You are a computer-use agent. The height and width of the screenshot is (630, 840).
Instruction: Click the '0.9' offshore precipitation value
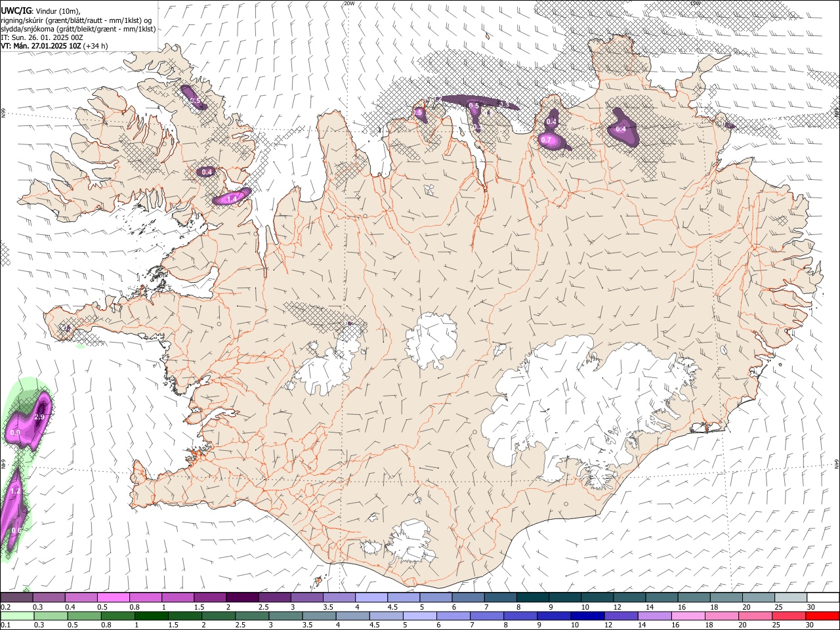(16, 433)
